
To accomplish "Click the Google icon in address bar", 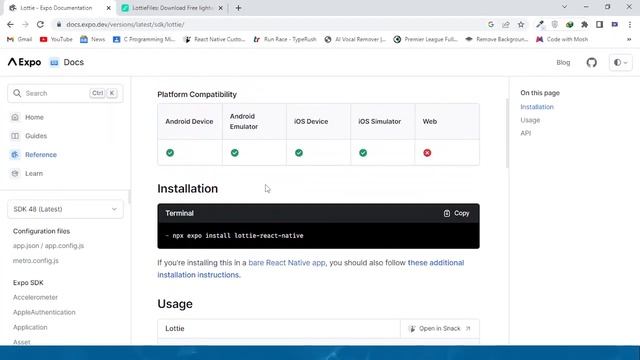I will 491,24.
